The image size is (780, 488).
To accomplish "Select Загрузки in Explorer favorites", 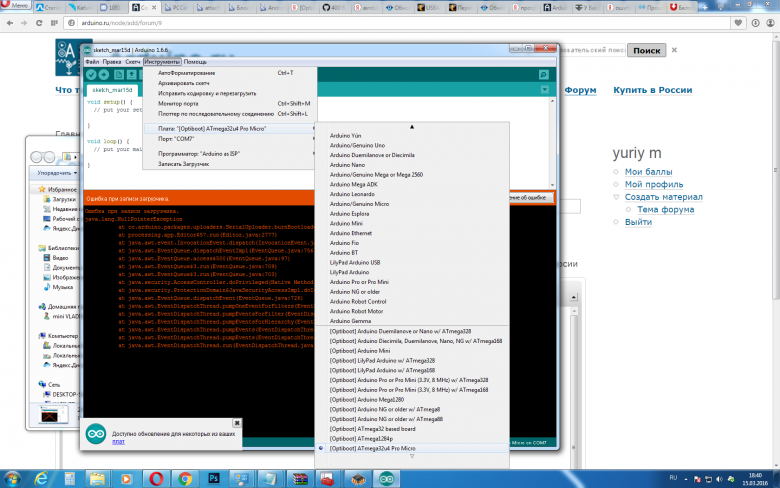I will 64,199.
